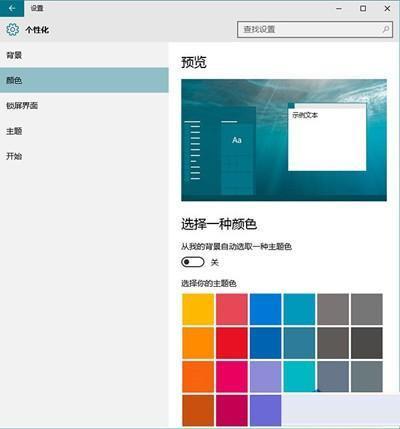This screenshot has height=429, width=400.
Task: Pick the yellow accent color swatch
Action: (x=198, y=309)
